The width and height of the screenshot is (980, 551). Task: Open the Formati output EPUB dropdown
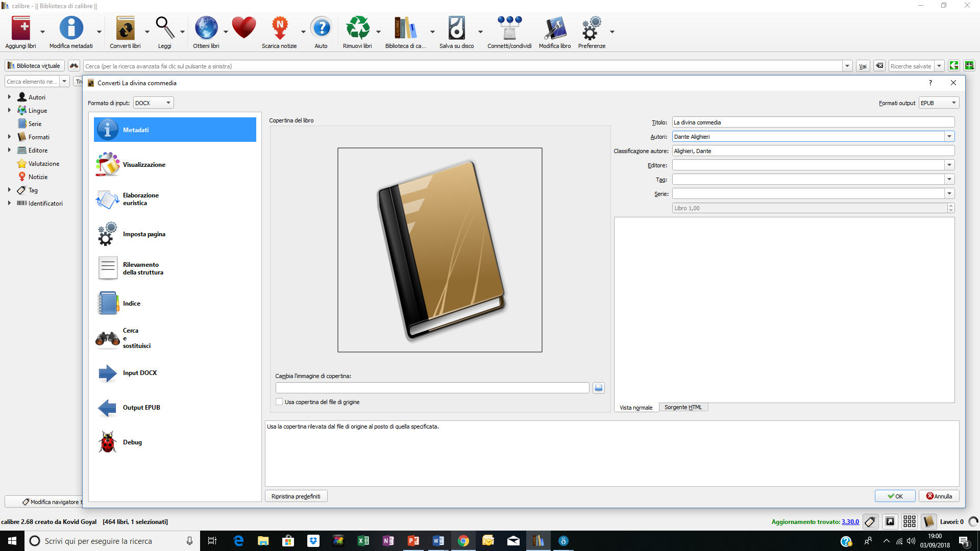pyautogui.click(x=939, y=103)
